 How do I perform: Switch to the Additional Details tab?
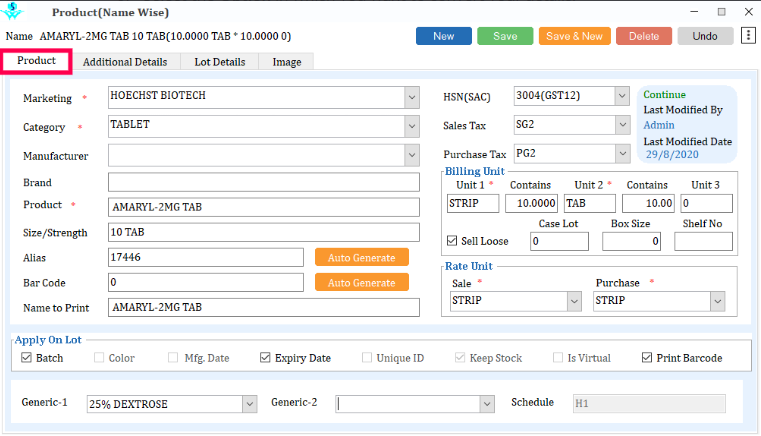tap(125, 62)
